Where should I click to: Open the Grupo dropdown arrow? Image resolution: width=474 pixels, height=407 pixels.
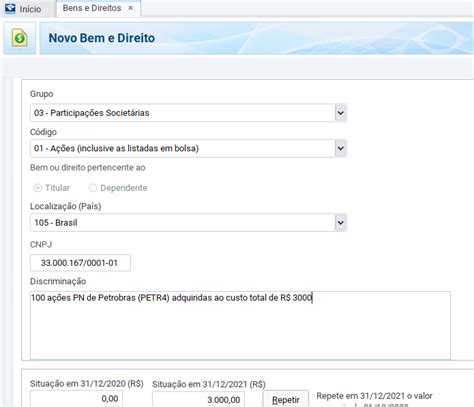(340, 113)
